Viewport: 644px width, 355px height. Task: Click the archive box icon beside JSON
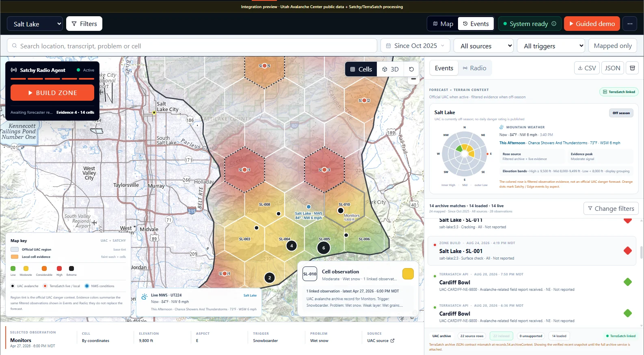coord(632,68)
